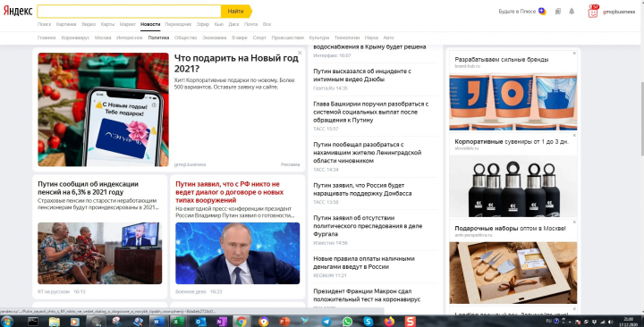Select the Новости service tab
This screenshot has width=644, height=327.
150,24
